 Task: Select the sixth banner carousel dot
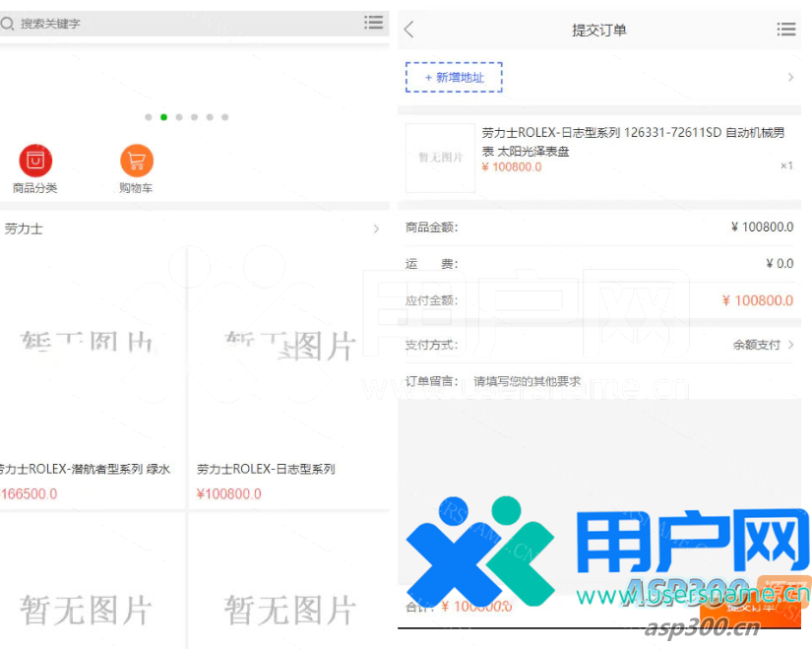point(224,117)
